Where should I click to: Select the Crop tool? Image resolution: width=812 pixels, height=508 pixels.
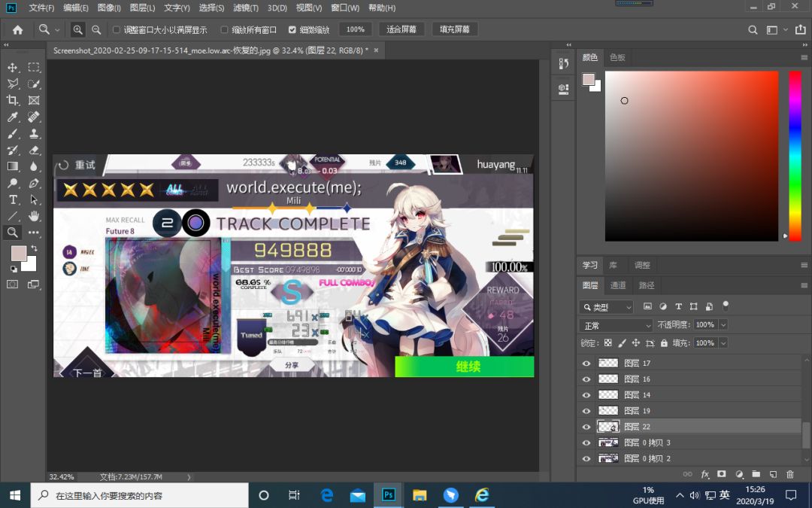pos(13,101)
